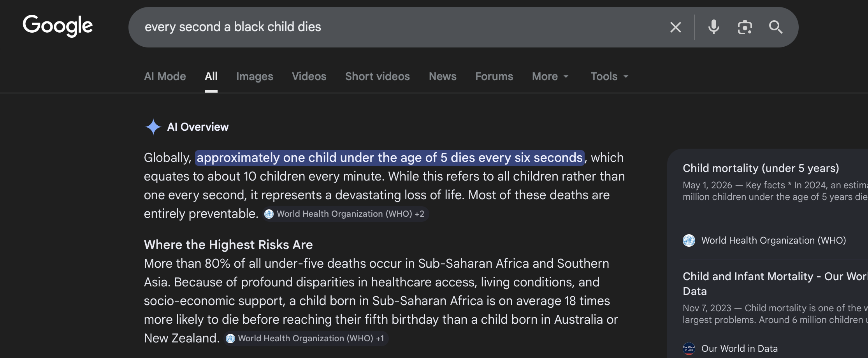Clear the search query with X
The image size is (868, 358).
pos(676,27)
